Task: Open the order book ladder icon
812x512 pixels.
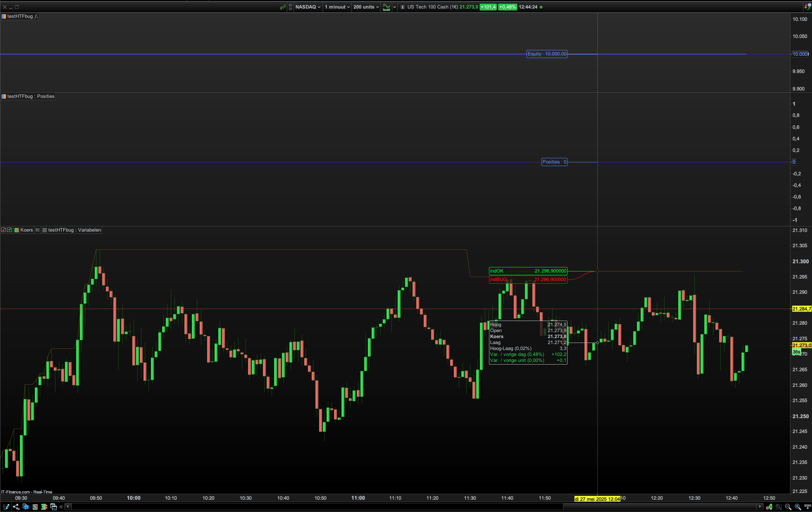Action: pyautogui.click(x=44, y=506)
